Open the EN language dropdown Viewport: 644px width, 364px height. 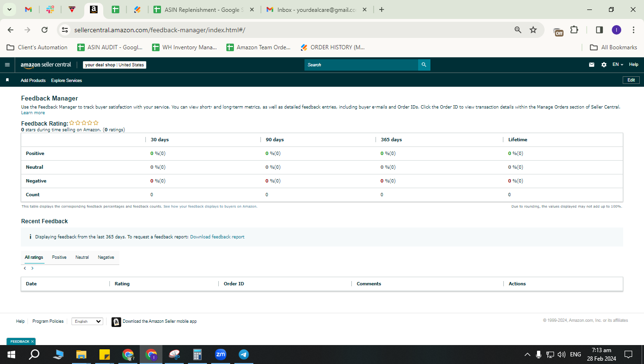[617, 65]
